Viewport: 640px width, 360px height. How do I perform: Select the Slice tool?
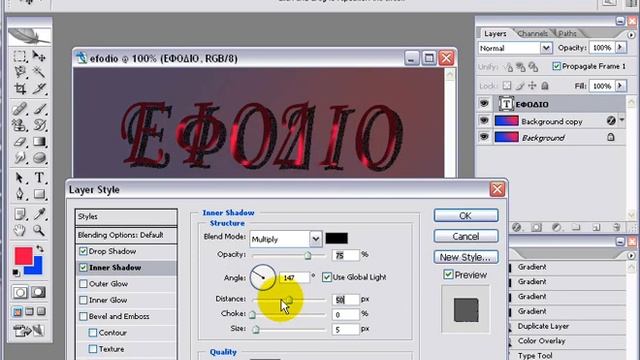point(39,89)
